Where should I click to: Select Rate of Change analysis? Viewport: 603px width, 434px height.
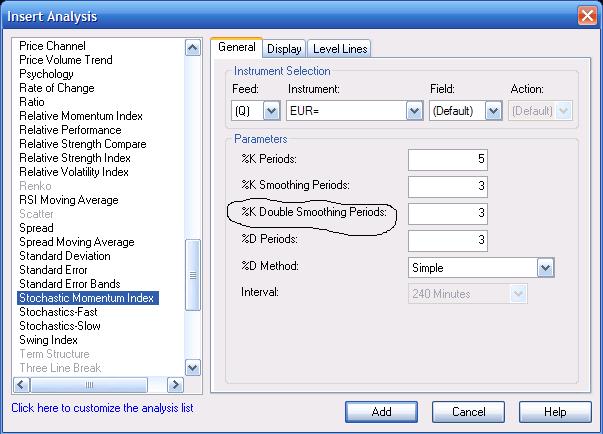coord(57,88)
